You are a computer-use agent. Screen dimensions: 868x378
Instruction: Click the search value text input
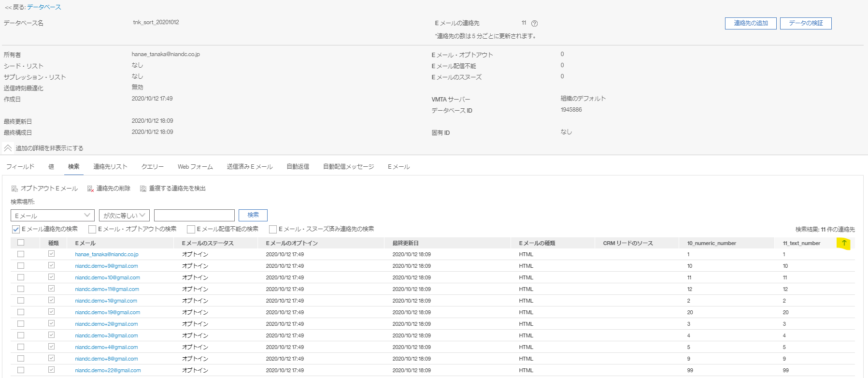click(x=194, y=215)
